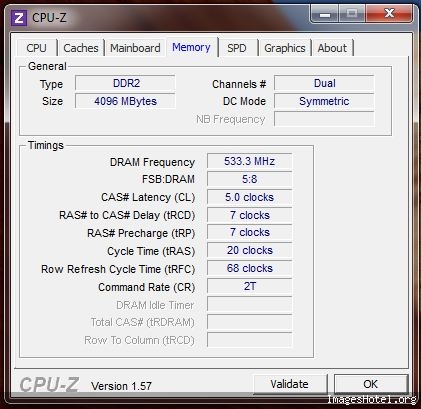Select the Mainboard tab

click(x=135, y=48)
